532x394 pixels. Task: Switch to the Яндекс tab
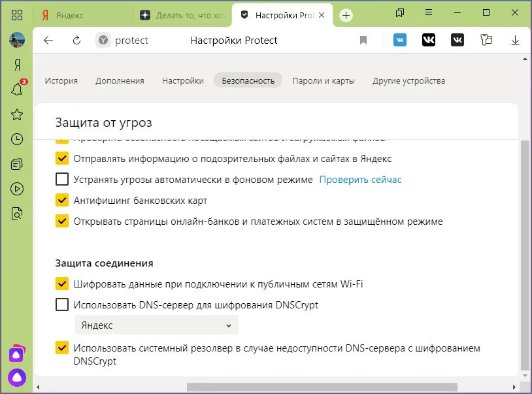coord(82,15)
